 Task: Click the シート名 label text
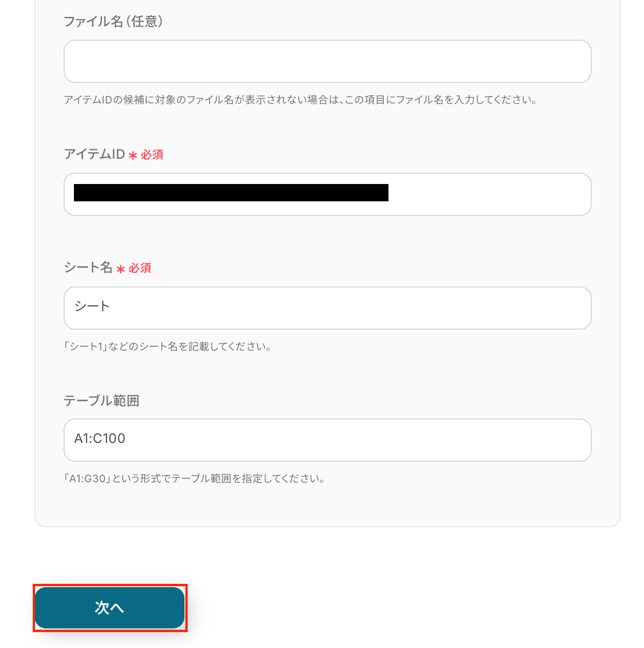point(88,268)
